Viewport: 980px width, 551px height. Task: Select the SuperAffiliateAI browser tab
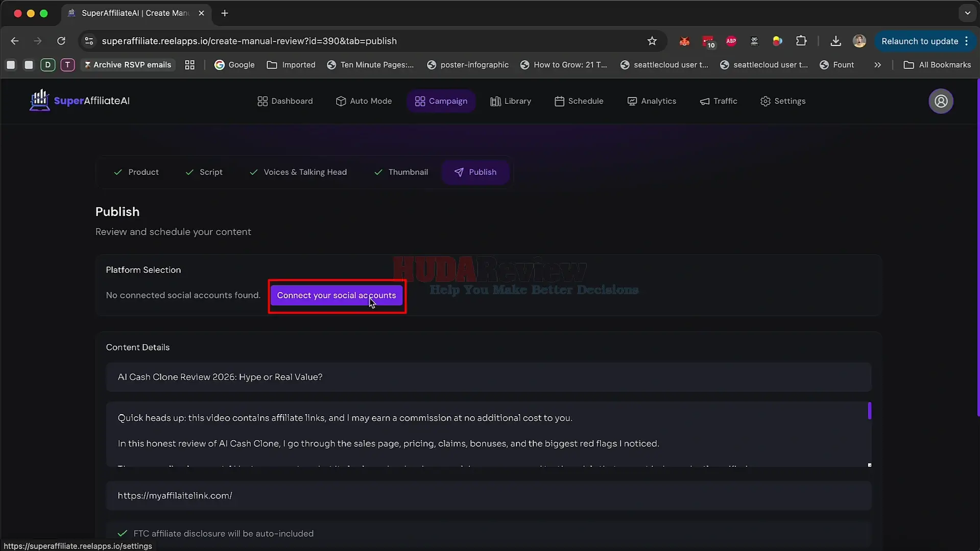(135, 13)
